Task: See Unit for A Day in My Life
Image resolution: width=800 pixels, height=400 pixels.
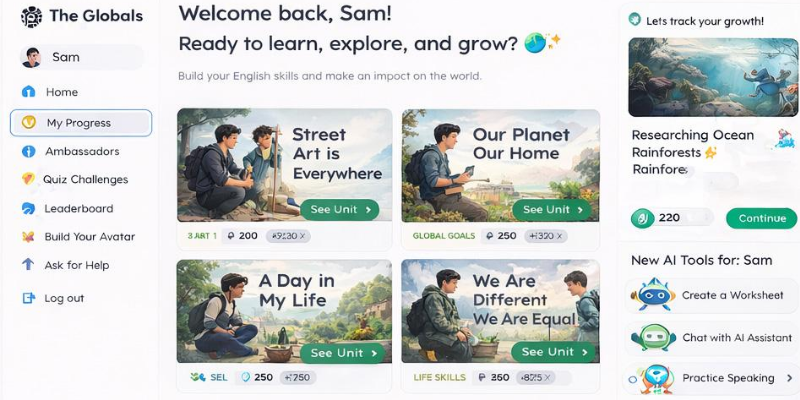Action: [x=342, y=353]
